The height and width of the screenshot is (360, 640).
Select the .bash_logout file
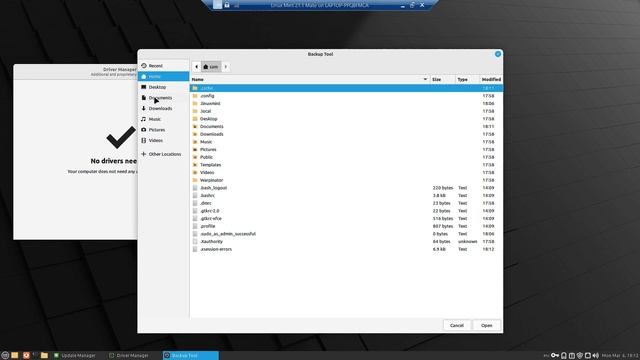346,188
